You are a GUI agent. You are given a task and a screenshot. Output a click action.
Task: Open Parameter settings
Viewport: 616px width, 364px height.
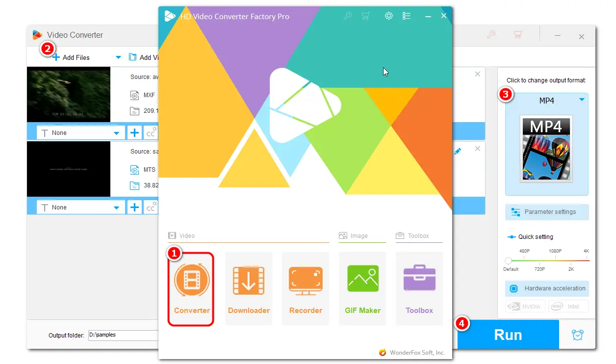pos(547,212)
